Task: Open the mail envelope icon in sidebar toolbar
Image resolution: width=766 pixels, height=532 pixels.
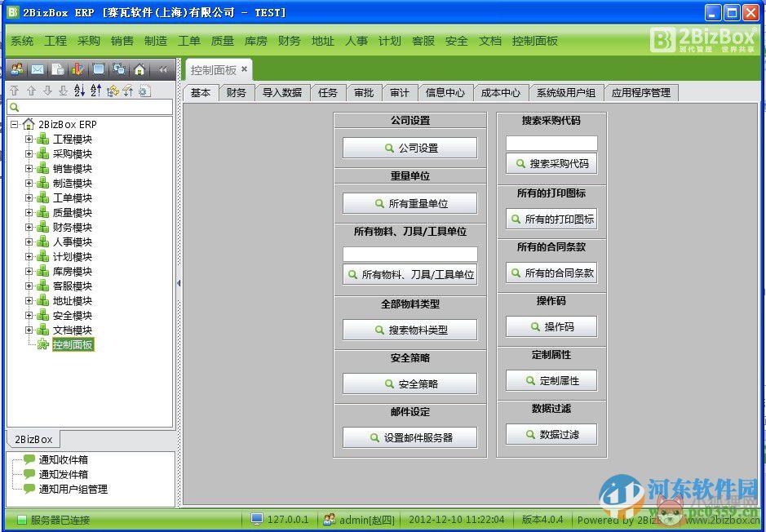Action: (x=38, y=70)
